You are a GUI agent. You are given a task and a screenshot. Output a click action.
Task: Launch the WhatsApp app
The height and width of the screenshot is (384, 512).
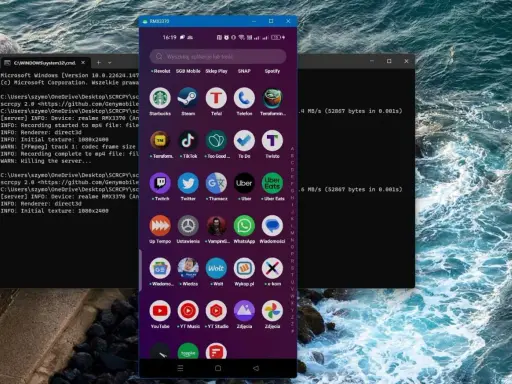[x=244, y=226]
